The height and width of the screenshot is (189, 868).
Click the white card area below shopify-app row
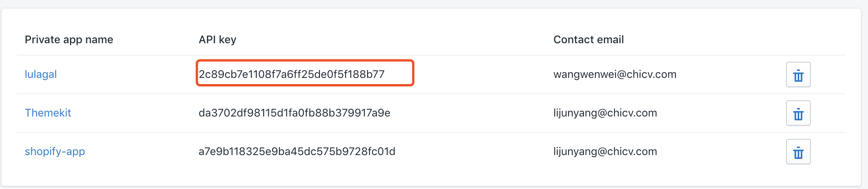(431, 178)
